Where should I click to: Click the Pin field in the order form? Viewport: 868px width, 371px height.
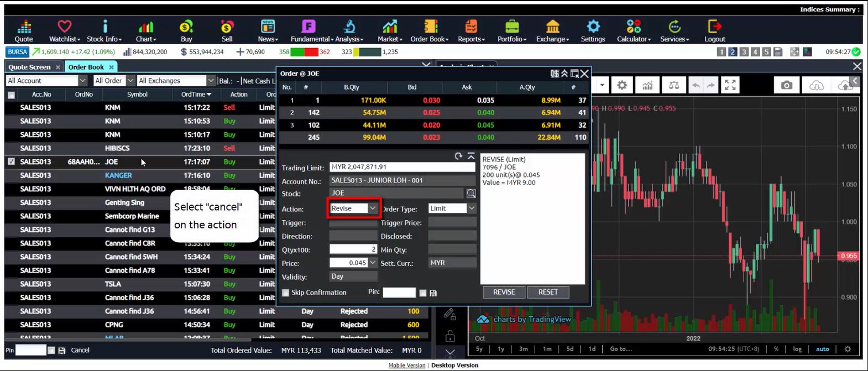399,292
